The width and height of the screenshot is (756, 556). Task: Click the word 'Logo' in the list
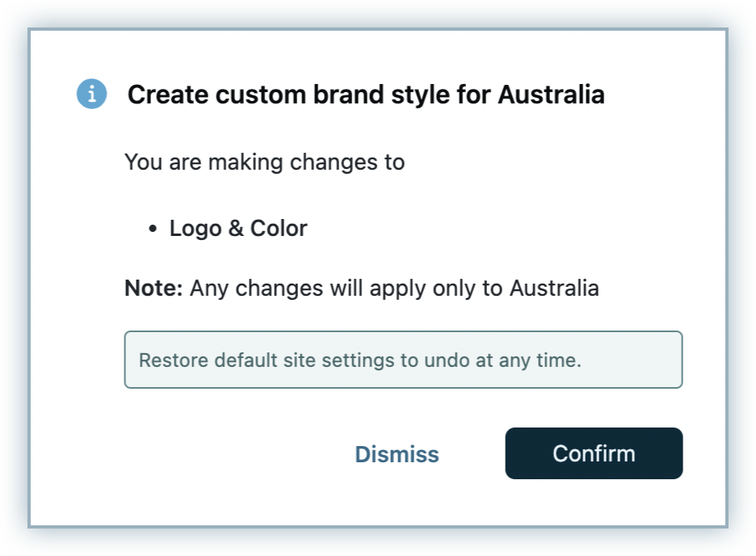coord(195,229)
